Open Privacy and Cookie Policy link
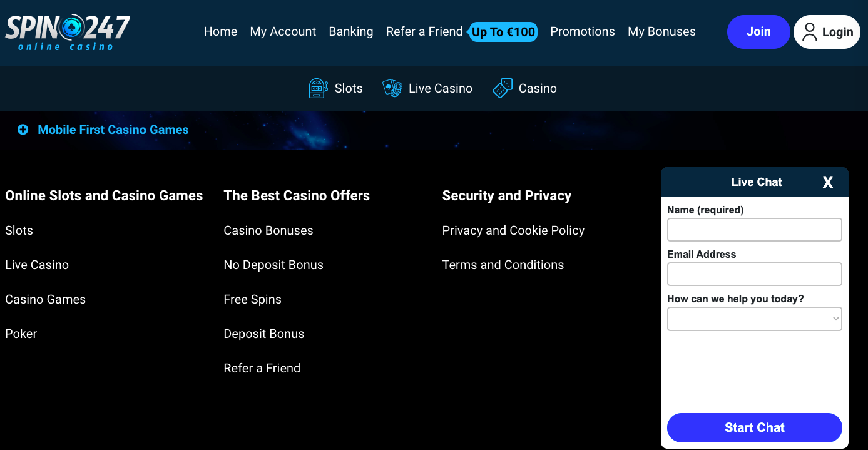This screenshot has width=868, height=450. pyautogui.click(x=513, y=230)
